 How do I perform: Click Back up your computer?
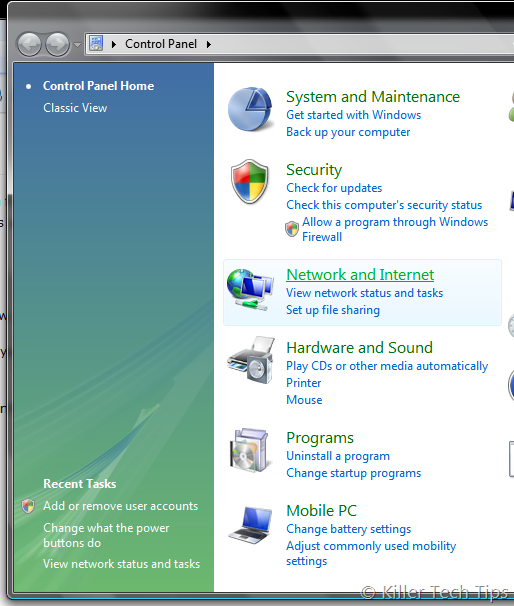coord(348,132)
